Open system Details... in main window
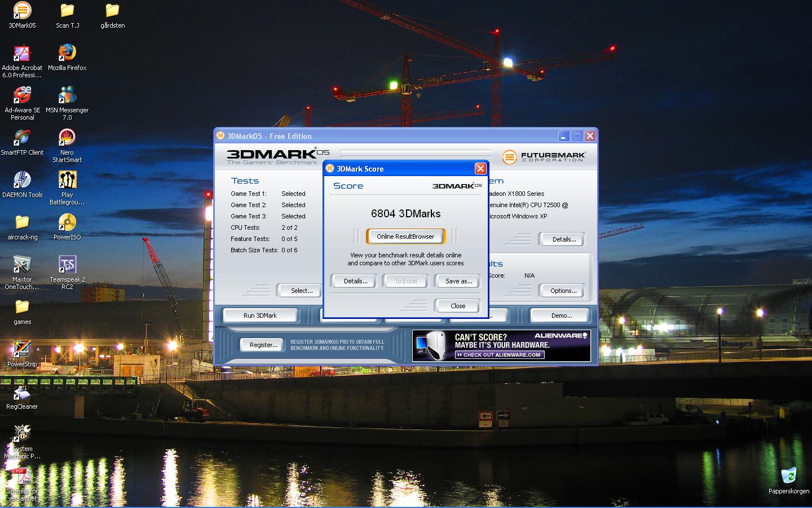This screenshot has width=812, height=508. pyautogui.click(x=562, y=239)
